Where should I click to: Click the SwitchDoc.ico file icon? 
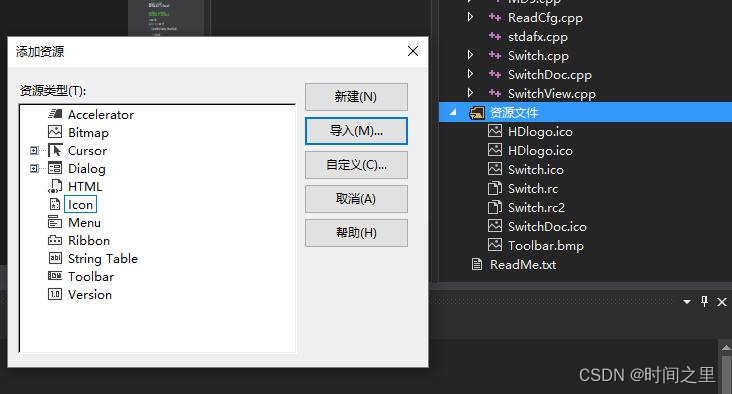click(495, 226)
